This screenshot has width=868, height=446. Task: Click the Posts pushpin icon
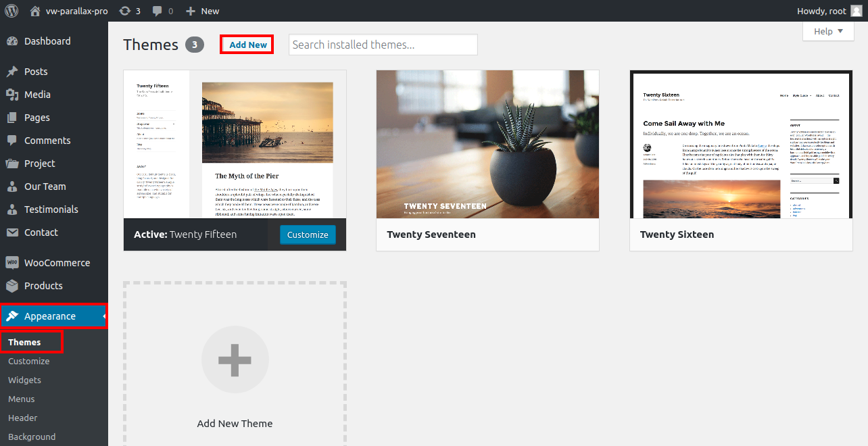click(x=12, y=72)
